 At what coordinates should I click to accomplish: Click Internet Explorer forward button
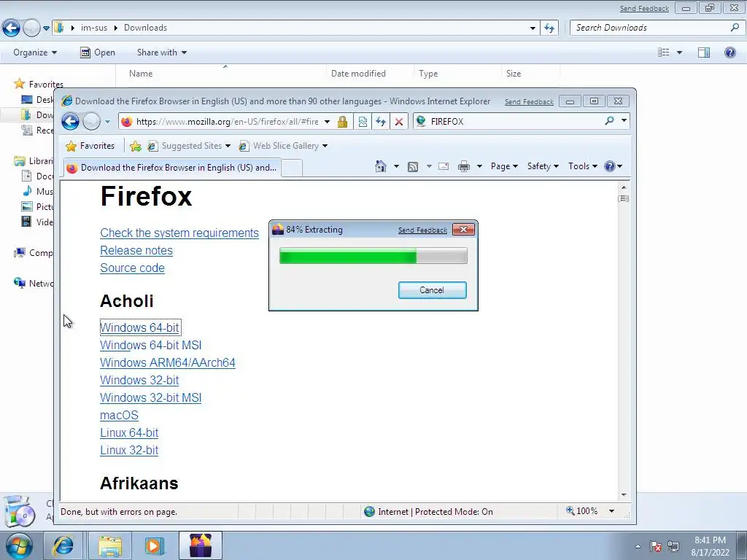click(91, 122)
